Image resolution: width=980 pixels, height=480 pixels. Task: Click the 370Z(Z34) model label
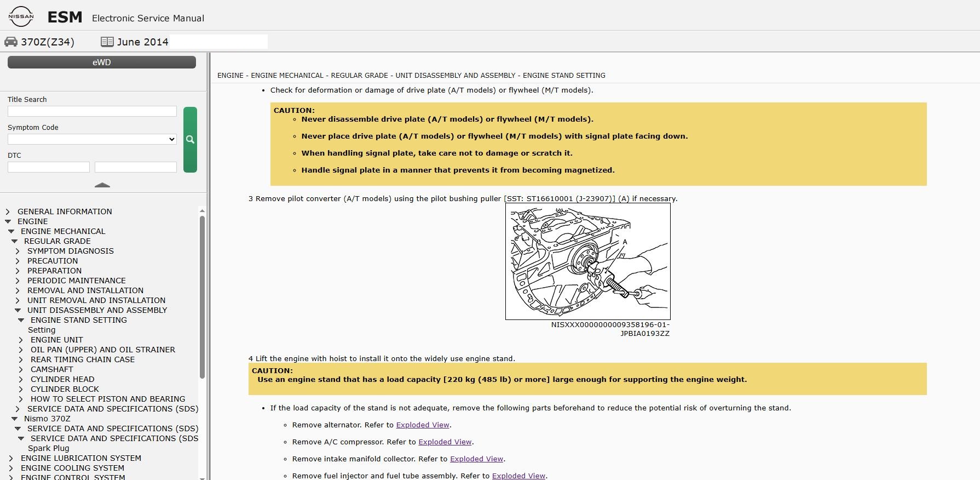coord(48,42)
